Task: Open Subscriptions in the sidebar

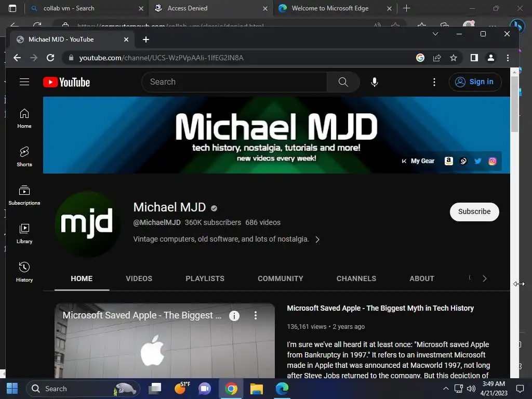Action: (x=24, y=195)
